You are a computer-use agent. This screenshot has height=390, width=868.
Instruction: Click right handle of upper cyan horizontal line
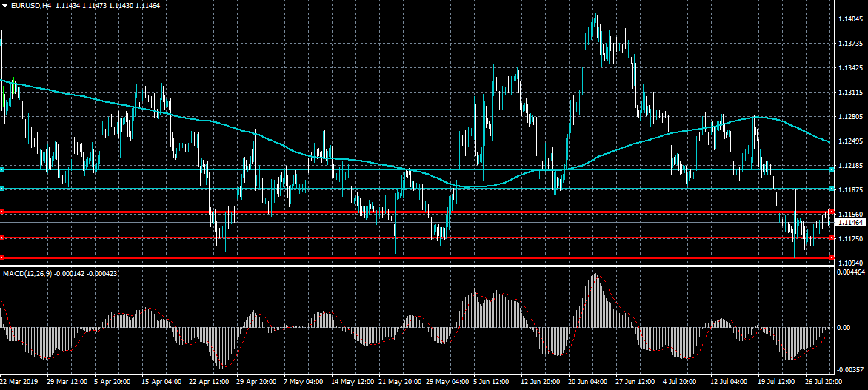pos(832,169)
